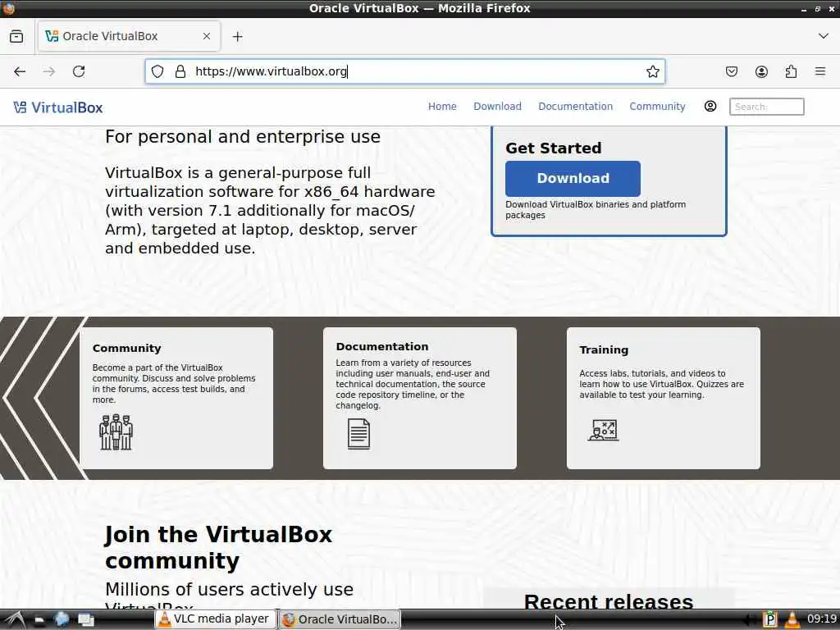
Task: Click the blue Download button
Action: (573, 178)
